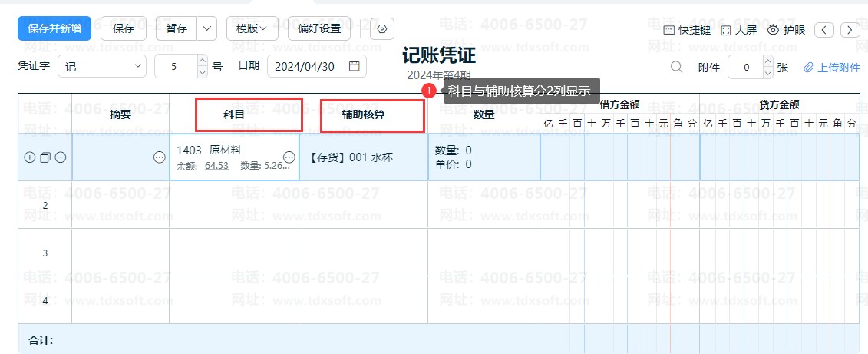868x354 pixels.
Task: Click row number 2 in the voucher table
Action: click(x=45, y=206)
